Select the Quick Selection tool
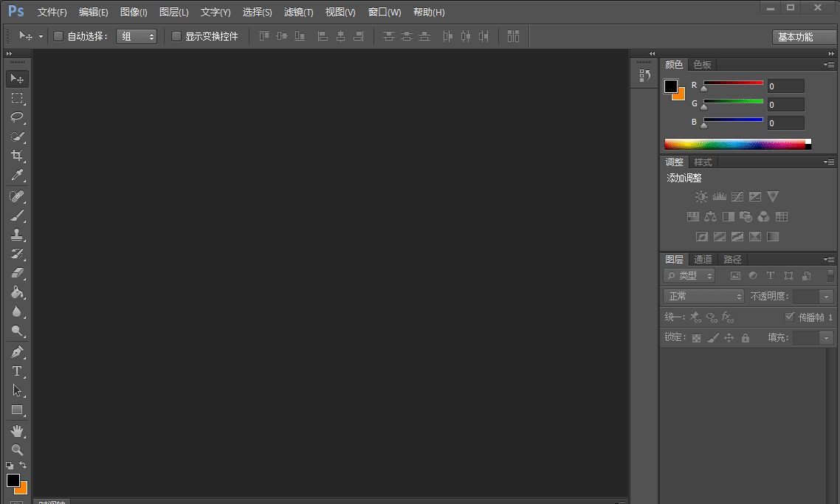840x504 pixels. pyautogui.click(x=17, y=137)
